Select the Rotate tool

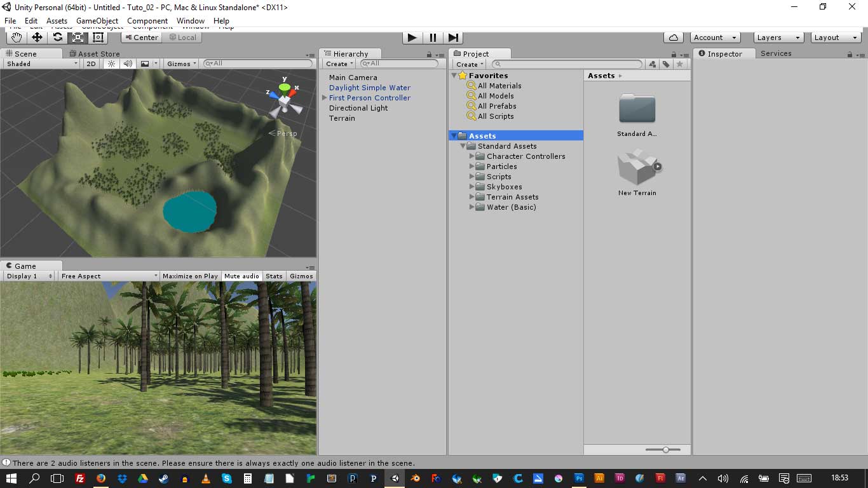tap(57, 37)
